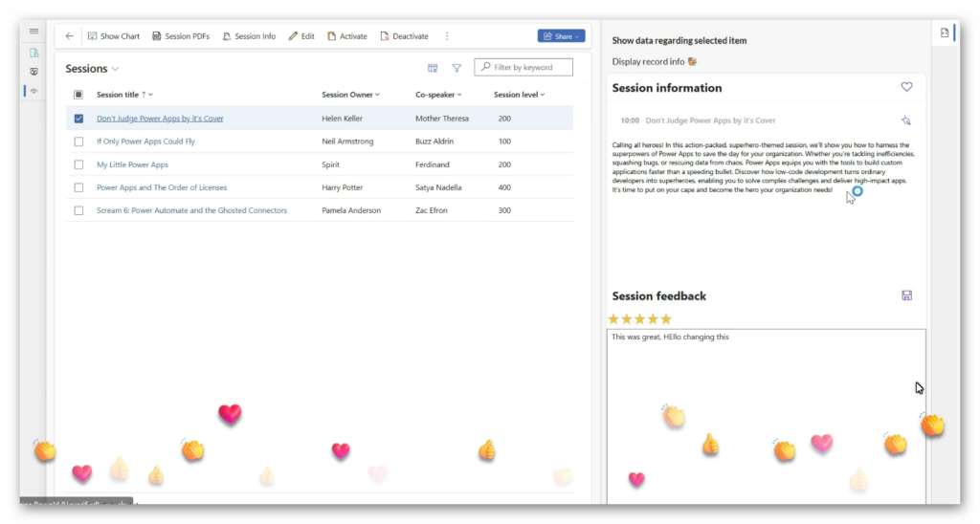980x524 pixels.
Task: Uncheck the Don't Judge Power Apps row
Action: pyautogui.click(x=78, y=118)
